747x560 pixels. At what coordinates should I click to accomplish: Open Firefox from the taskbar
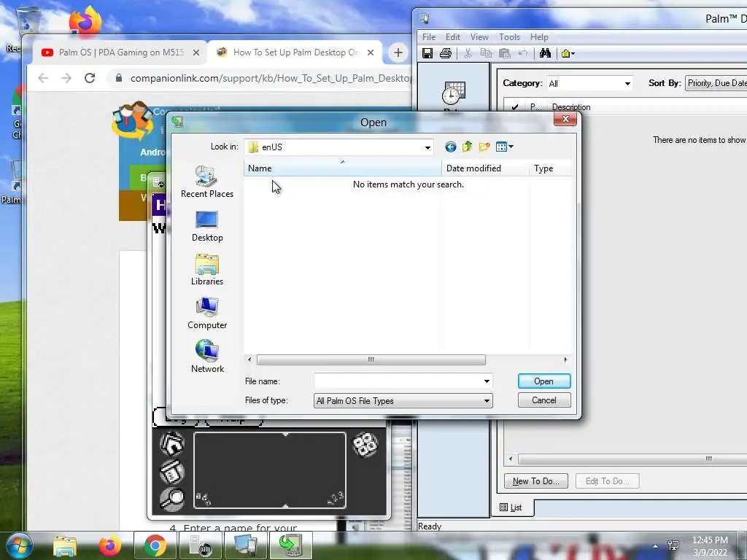tap(109, 546)
